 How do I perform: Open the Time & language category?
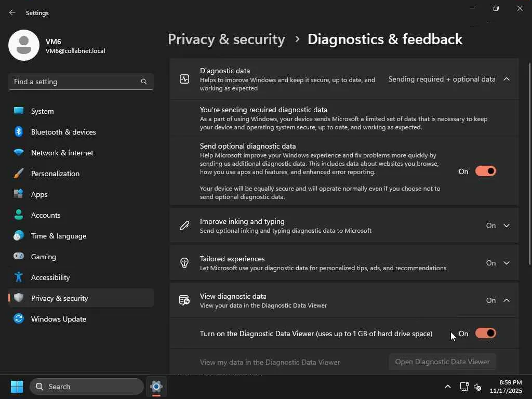click(x=59, y=236)
